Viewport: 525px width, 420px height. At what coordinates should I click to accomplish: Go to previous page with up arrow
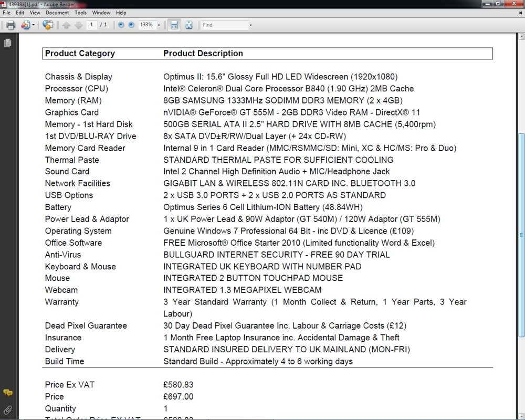coord(66,25)
